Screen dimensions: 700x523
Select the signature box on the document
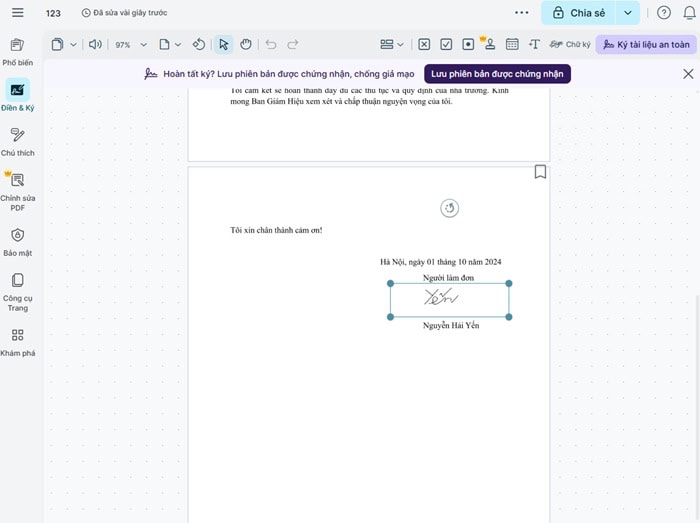(449, 300)
